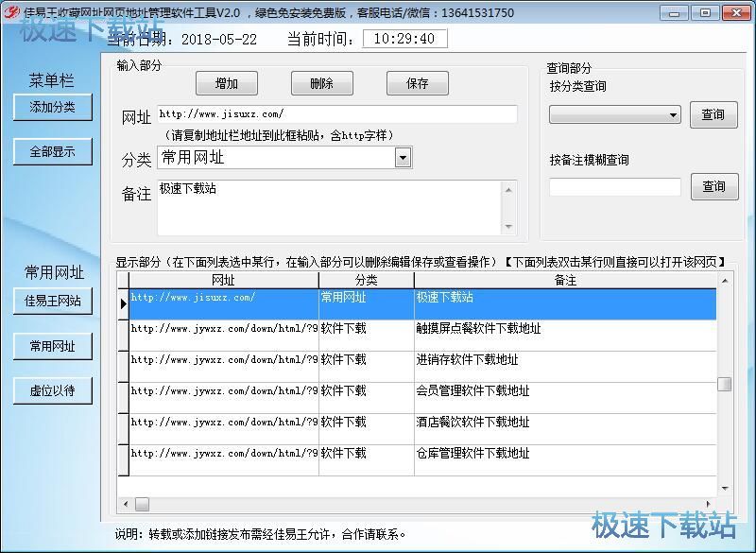Click the 常用网址 sidebar button
Image resolution: width=756 pixels, height=553 pixels.
(53, 346)
